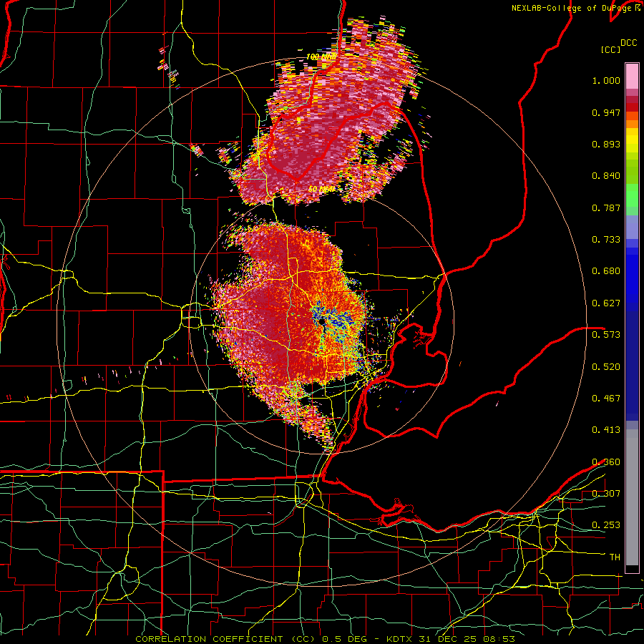Image resolution: width=644 pixels, height=644 pixels.
Task: Click the 0.680 legend value
Action: [x=606, y=271]
